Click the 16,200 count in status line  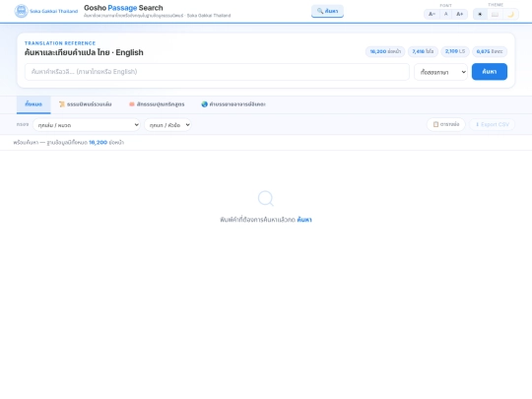click(x=99, y=143)
